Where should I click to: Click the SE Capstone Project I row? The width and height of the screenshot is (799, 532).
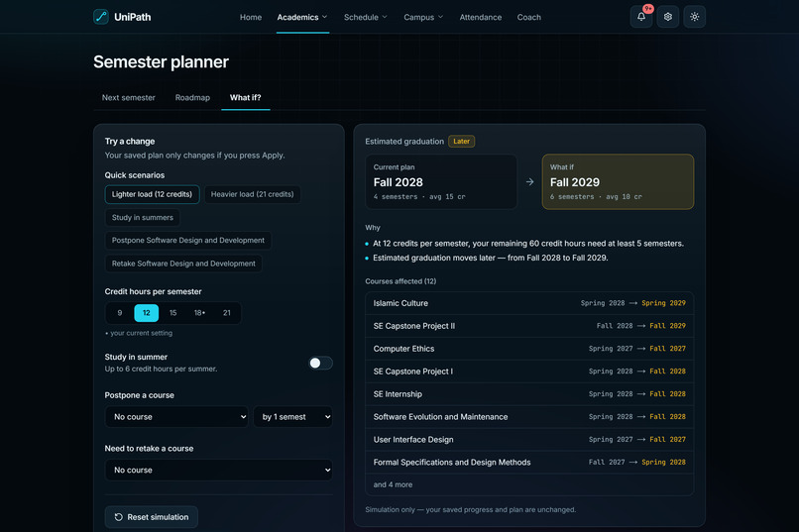(529, 372)
